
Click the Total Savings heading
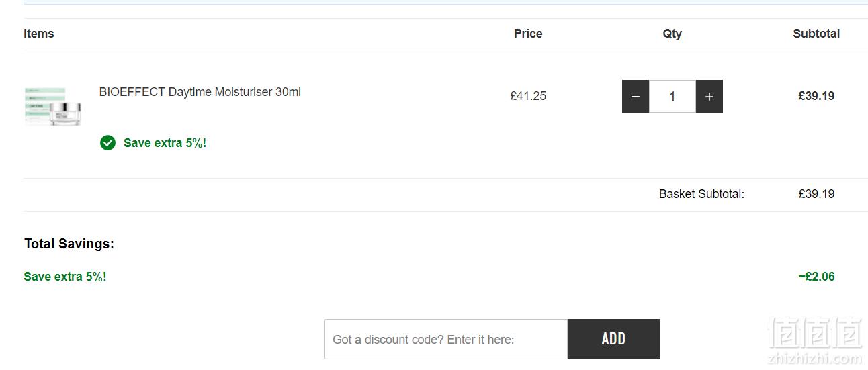coord(69,244)
